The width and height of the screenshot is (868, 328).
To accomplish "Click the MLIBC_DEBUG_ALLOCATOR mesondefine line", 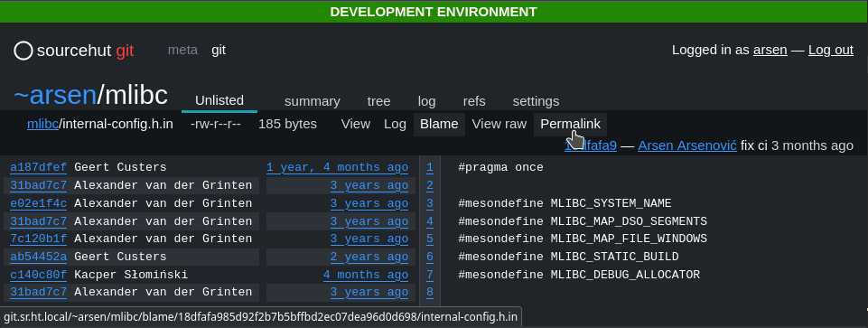I will pos(579,275).
